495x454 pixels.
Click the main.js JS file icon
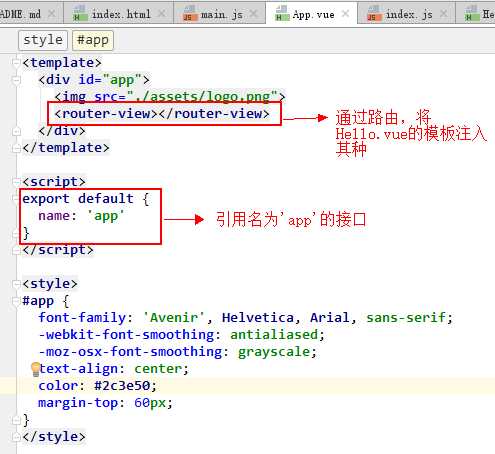tap(190, 14)
